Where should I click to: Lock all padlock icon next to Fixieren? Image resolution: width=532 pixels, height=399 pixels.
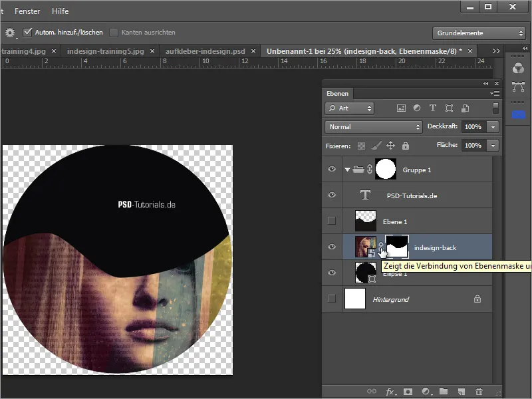[x=406, y=146]
